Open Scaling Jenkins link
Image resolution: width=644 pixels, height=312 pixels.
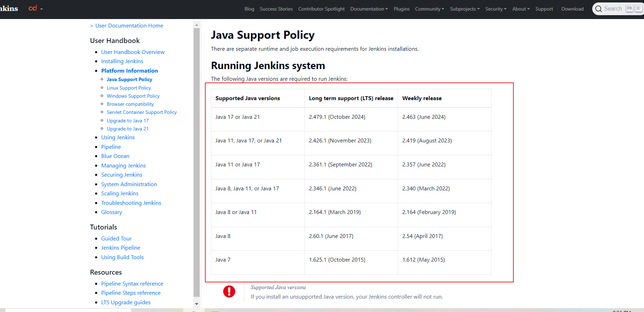(120, 194)
